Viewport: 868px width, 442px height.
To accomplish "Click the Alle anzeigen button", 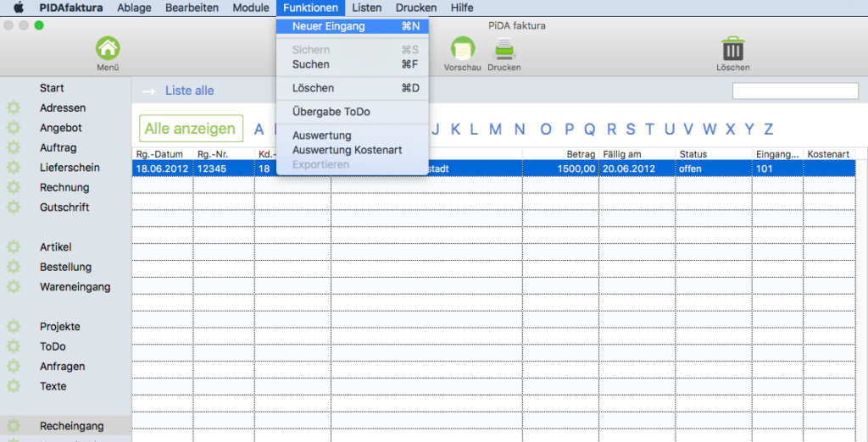I will [x=191, y=129].
